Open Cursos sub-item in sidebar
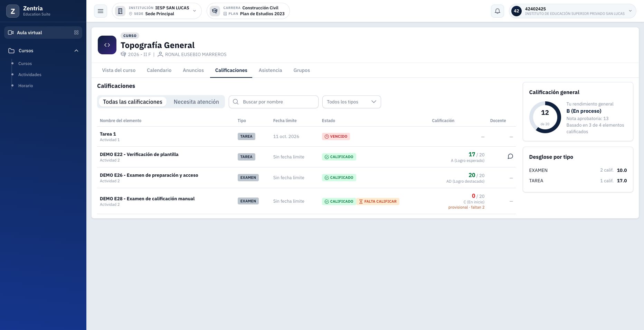 25,64
